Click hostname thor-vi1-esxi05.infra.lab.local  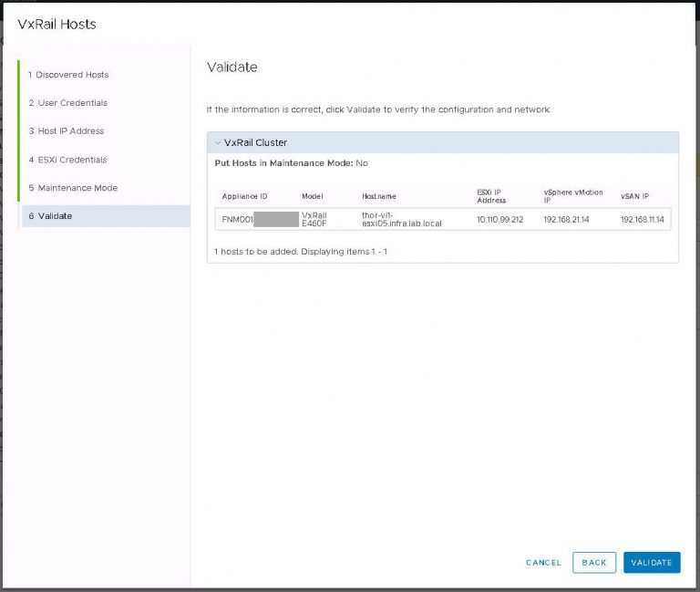point(402,219)
